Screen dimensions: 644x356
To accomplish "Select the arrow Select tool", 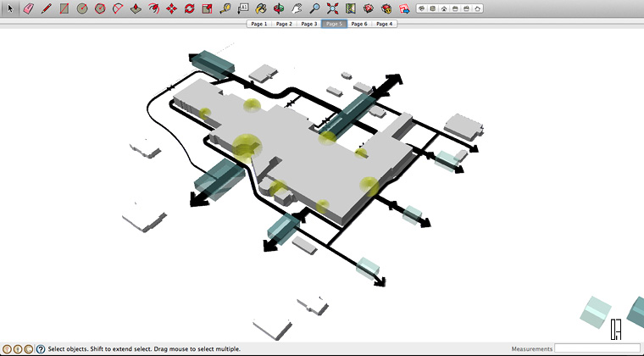I will [x=10, y=8].
